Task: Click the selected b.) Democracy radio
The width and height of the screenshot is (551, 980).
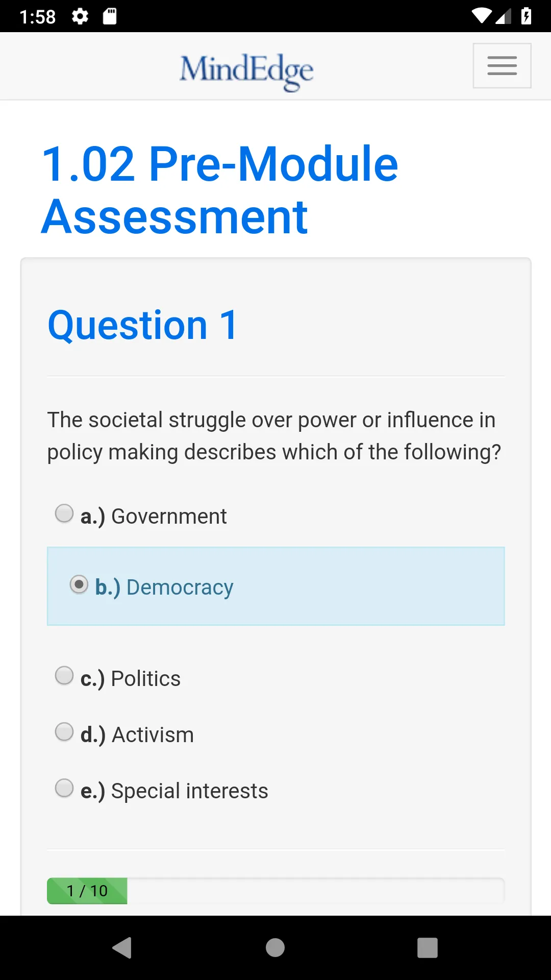Action: tap(79, 584)
